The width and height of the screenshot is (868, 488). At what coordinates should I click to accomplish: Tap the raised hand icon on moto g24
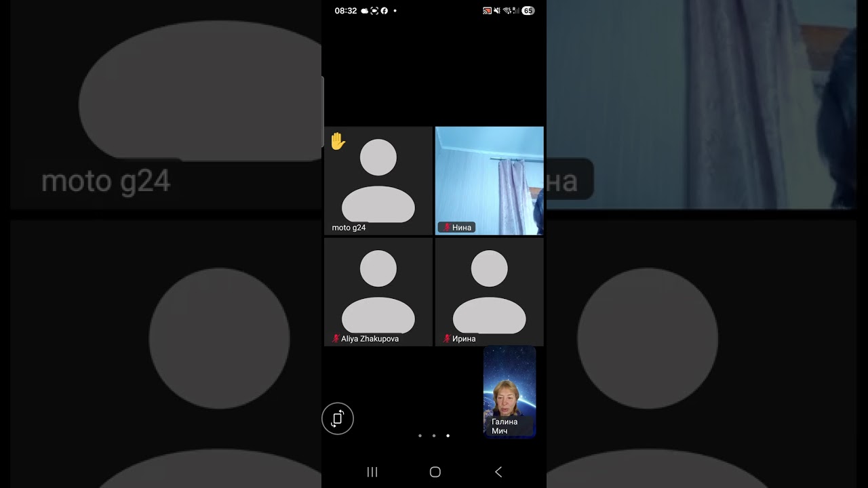pyautogui.click(x=338, y=142)
